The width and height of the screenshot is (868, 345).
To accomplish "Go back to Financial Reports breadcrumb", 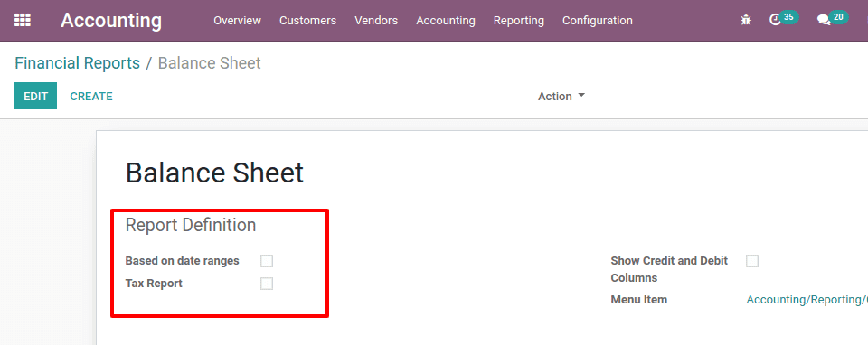I will [77, 63].
